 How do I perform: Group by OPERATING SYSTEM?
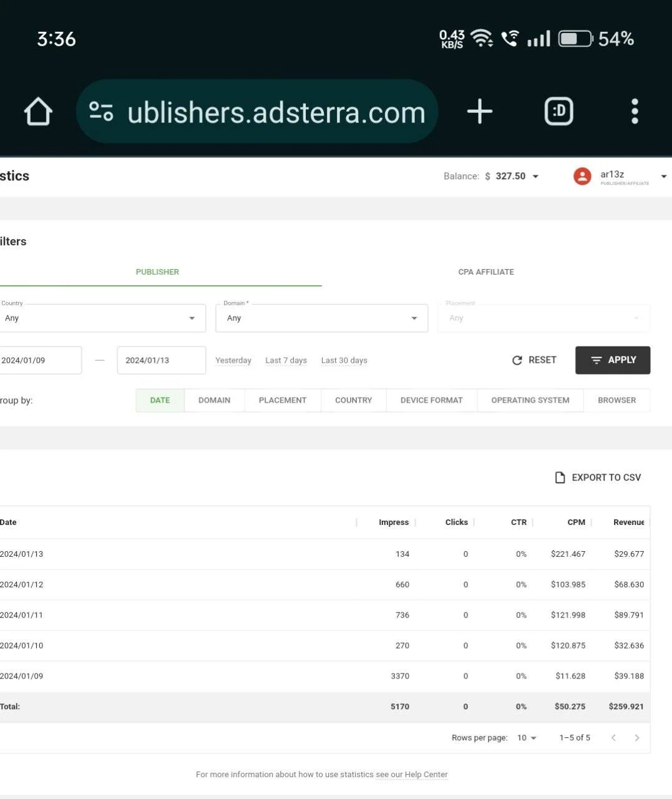pyautogui.click(x=530, y=400)
